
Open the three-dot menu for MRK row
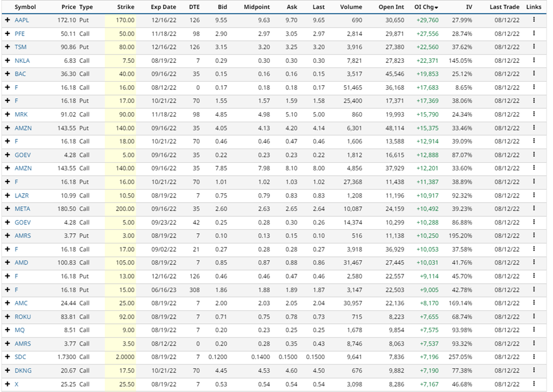pos(534,114)
